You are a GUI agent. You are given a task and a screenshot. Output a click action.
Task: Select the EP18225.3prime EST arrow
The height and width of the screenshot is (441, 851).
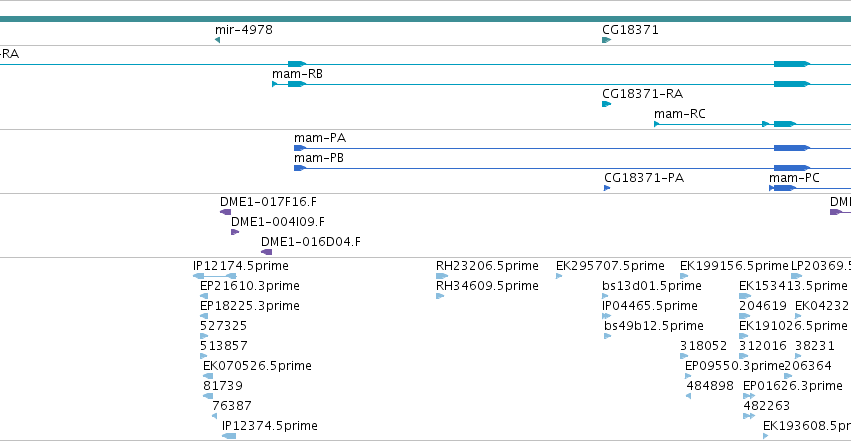click(204, 316)
